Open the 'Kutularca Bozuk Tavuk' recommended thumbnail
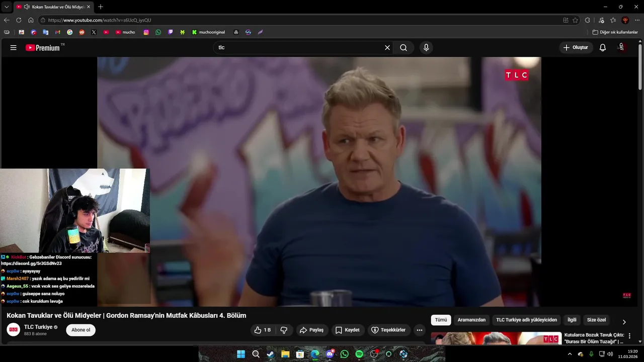 click(x=496, y=338)
